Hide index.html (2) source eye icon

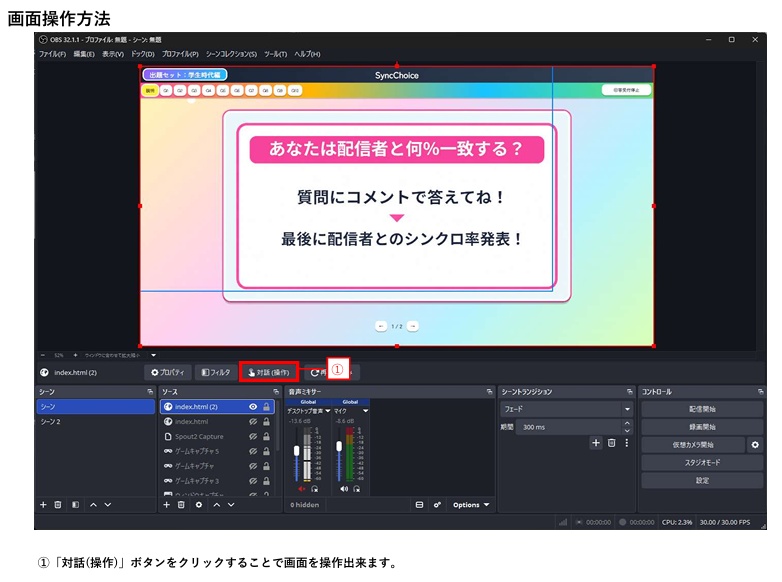[253, 407]
